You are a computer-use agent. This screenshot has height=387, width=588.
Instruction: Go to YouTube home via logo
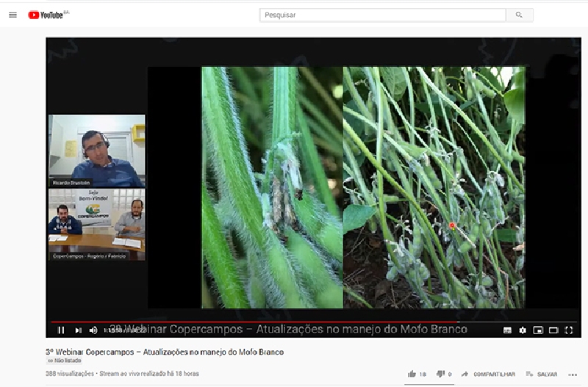[46, 15]
